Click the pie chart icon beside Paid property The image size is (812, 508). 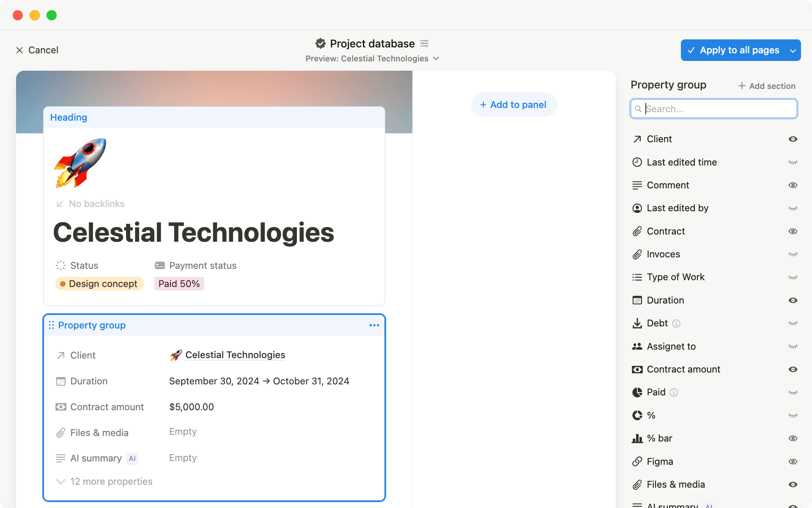637,392
